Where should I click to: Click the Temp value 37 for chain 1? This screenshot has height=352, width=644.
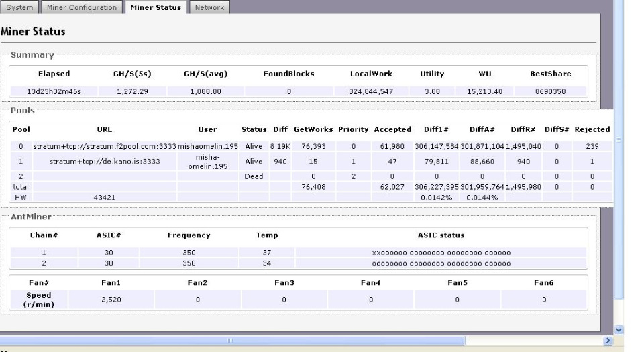tap(263, 253)
